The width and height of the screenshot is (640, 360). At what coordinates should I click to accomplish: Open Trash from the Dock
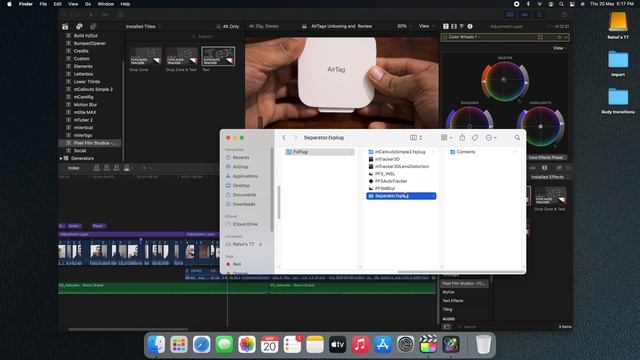pos(483,344)
